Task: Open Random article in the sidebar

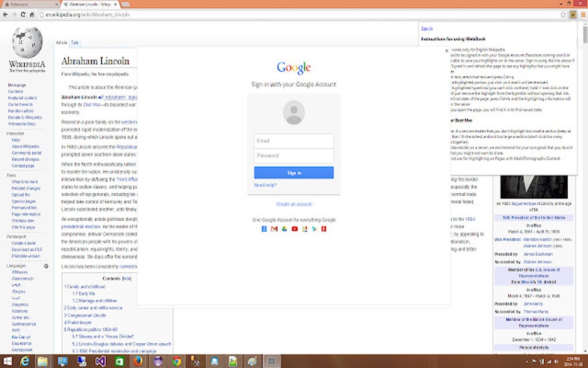Action: (21, 111)
